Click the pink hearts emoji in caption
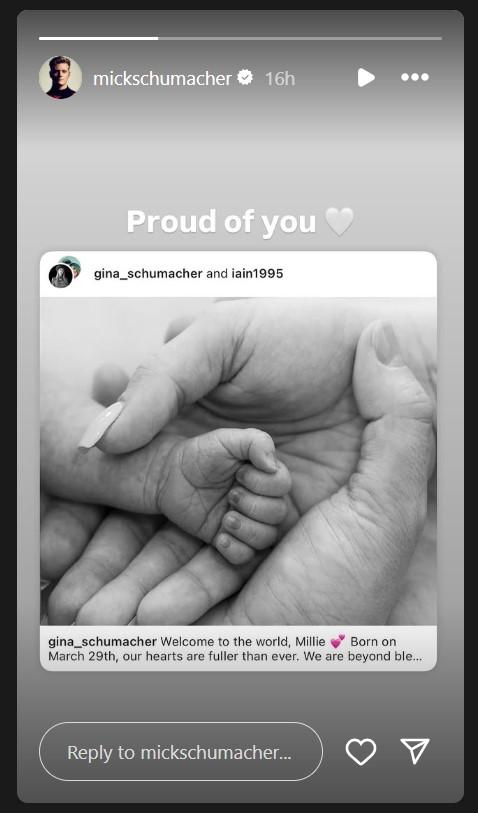Image resolution: width=478 pixels, height=813 pixels. click(338, 641)
